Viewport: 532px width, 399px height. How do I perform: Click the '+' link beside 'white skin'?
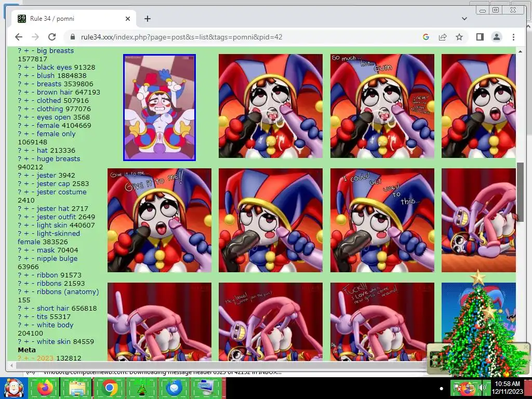pos(26,341)
